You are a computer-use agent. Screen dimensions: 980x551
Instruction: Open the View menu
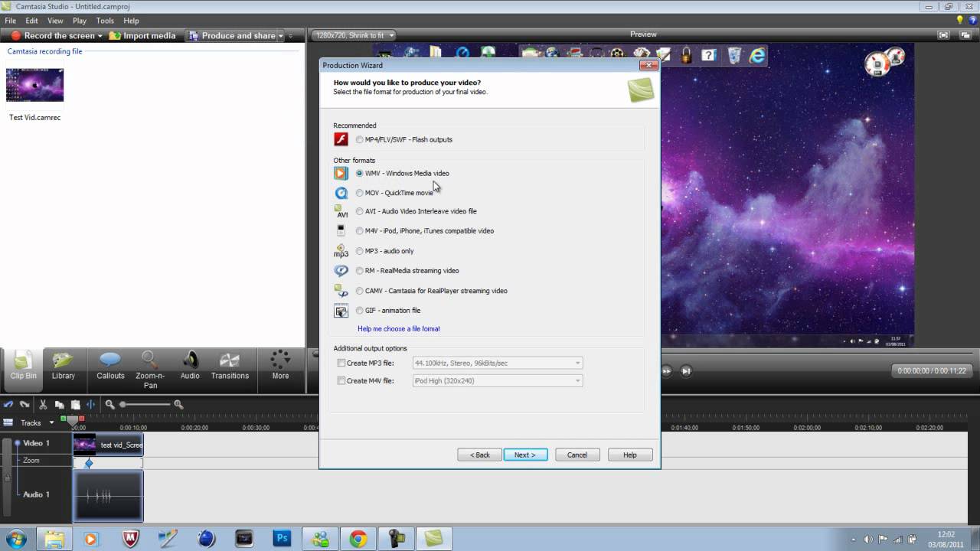coord(55,21)
